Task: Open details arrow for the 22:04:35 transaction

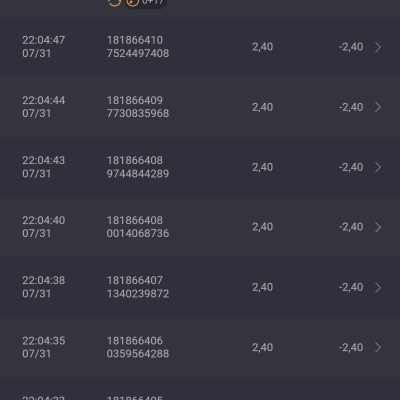Action: point(378,347)
